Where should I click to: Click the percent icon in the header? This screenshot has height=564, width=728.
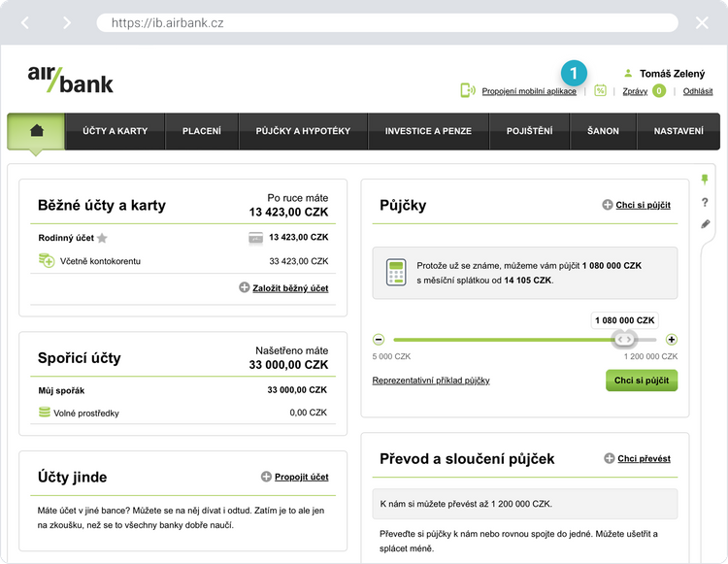[x=600, y=91]
